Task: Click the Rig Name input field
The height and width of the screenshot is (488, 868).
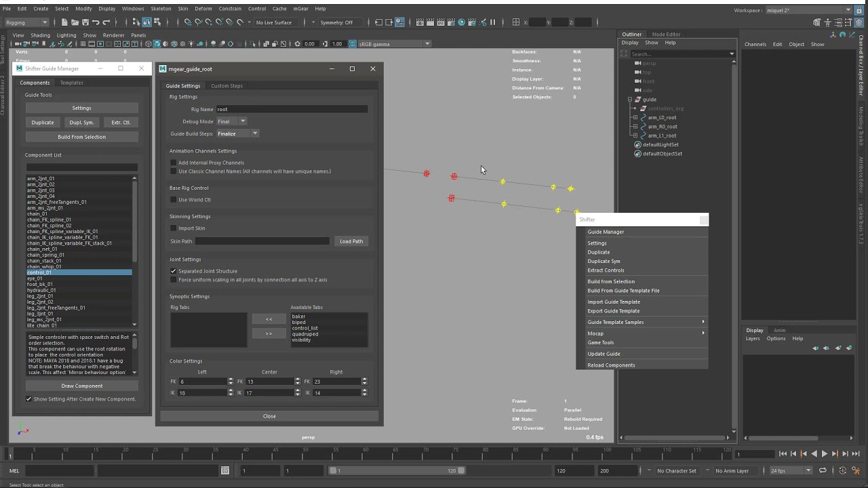Action: [x=292, y=109]
